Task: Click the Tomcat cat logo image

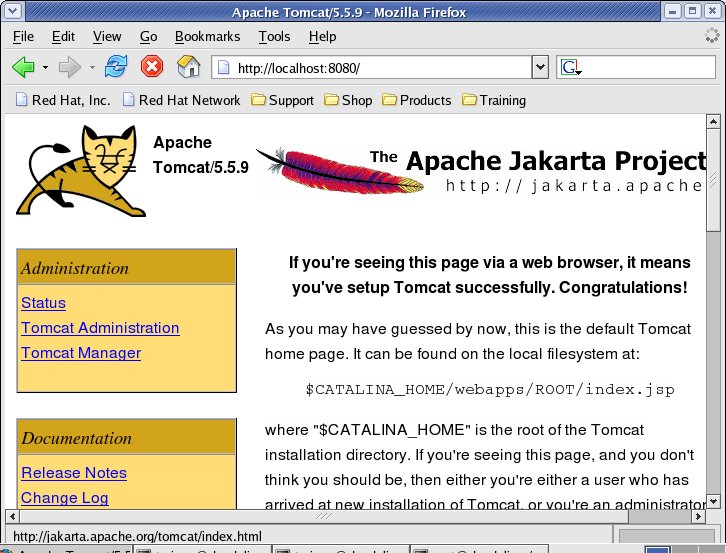Action: click(x=81, y=171)
